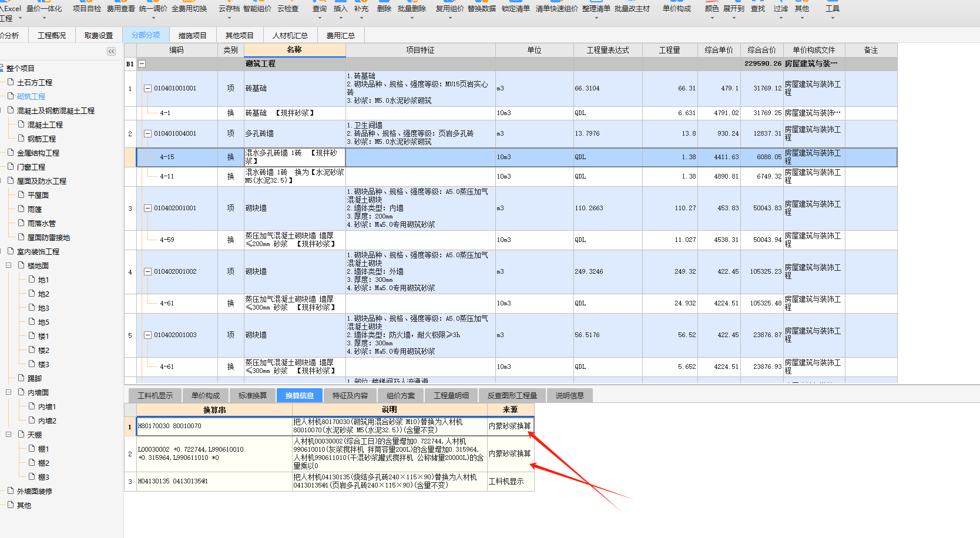Click 内蒙砂浆换算 source in row 2
Viewport: 980px width, 538px height.
[510, 453]
